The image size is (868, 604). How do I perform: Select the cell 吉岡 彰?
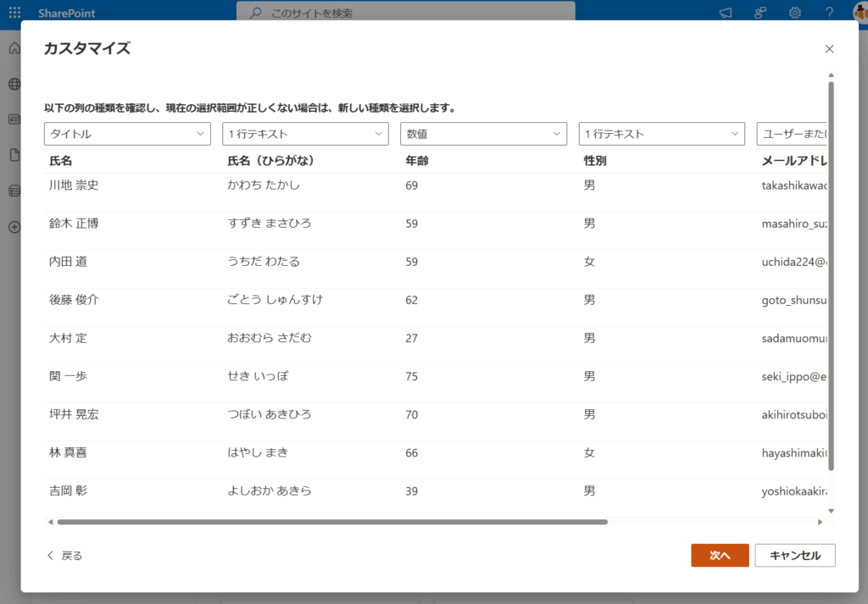68,490
